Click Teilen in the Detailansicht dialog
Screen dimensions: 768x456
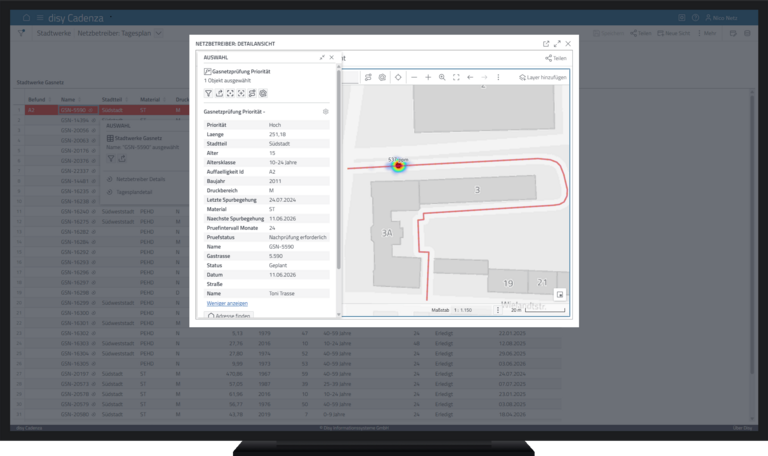click(x=556, y=58)
